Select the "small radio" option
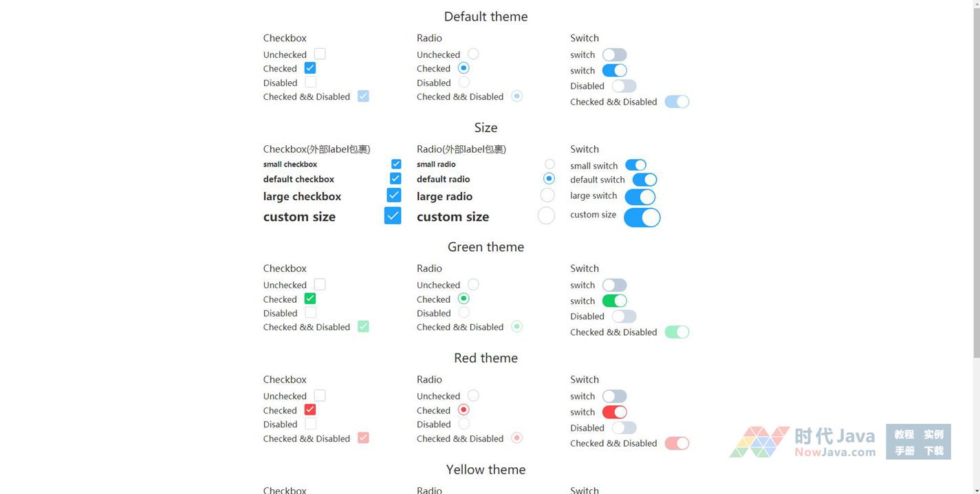This screenshot has width=980, height=494. coord(549,164)
